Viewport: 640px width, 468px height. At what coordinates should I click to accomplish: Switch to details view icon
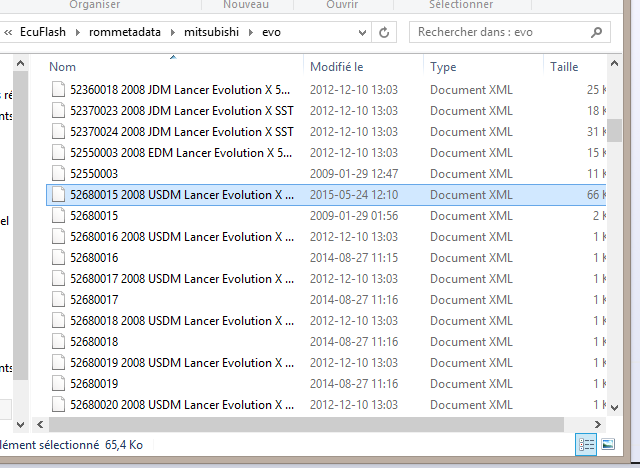[x=586, y=444]
